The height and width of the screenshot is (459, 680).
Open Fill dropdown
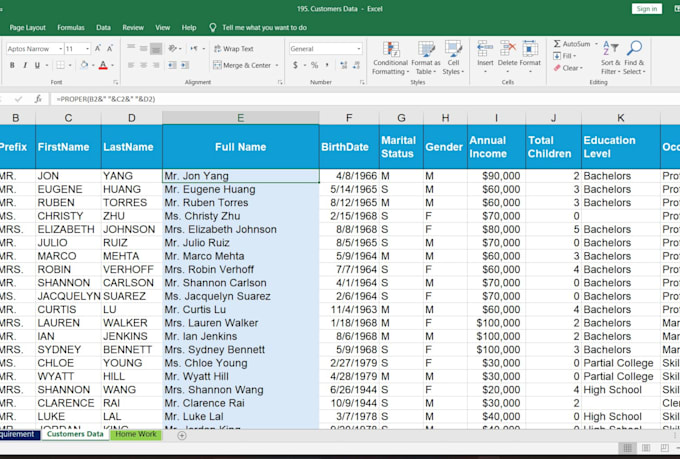[x=564, y=56]
